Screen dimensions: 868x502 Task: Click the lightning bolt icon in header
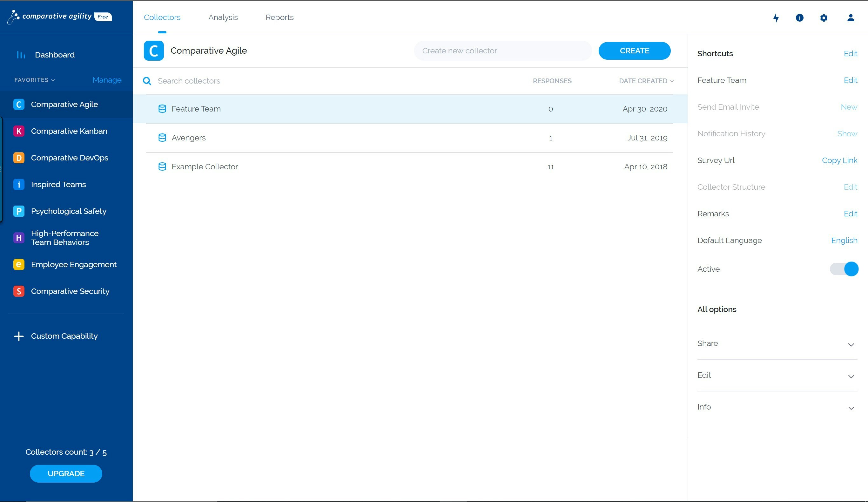[776, 17]
